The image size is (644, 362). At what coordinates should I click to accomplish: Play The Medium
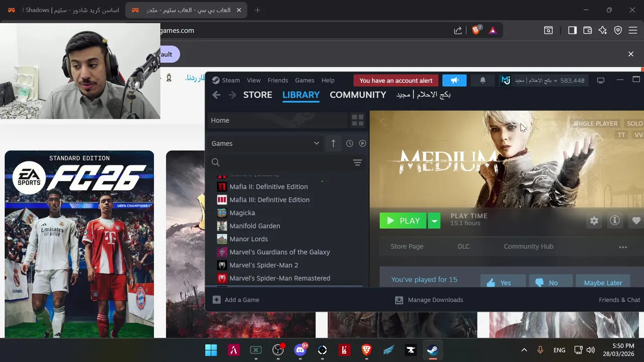pyautogui.click(x=403, y=221)
